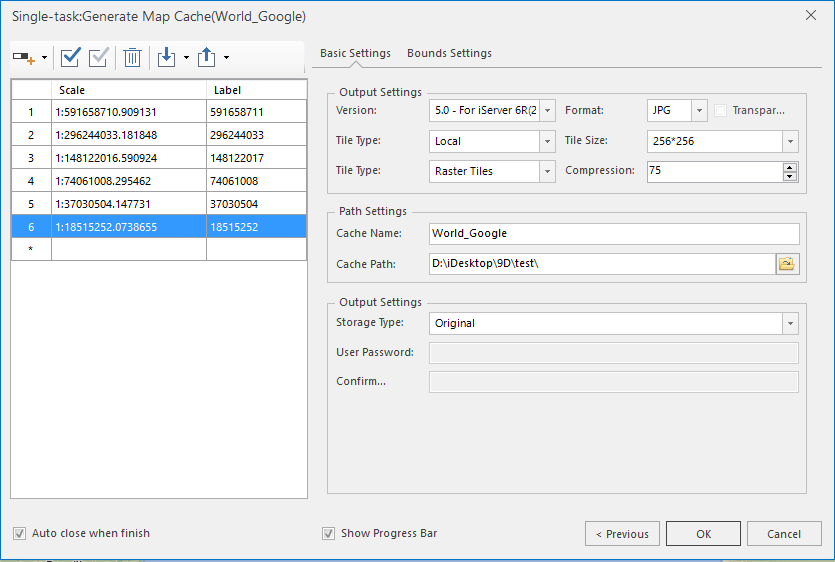This screenshot has width=835, height=562.
Task: Click the OK button
Action: tap(703, 534)
